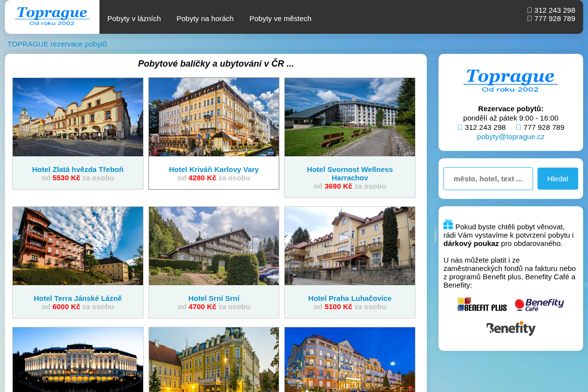Click the Hotel Terra Jánské Lázně photo
The height and width of the screenshot is (392, 588).
pyautogui.click(x=78, y=246)
